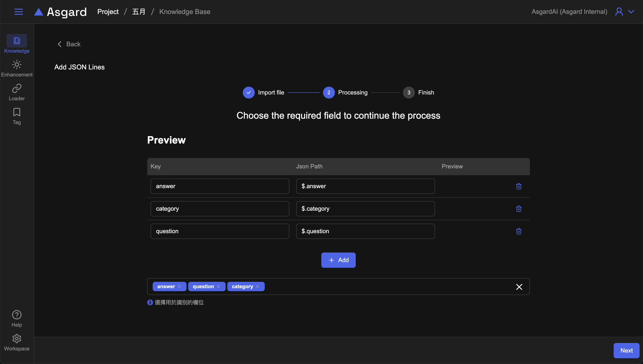The width and height of the screenshot is (643, 364).
Task: Delete the answer row with trash icon
Action: (519, 186)
